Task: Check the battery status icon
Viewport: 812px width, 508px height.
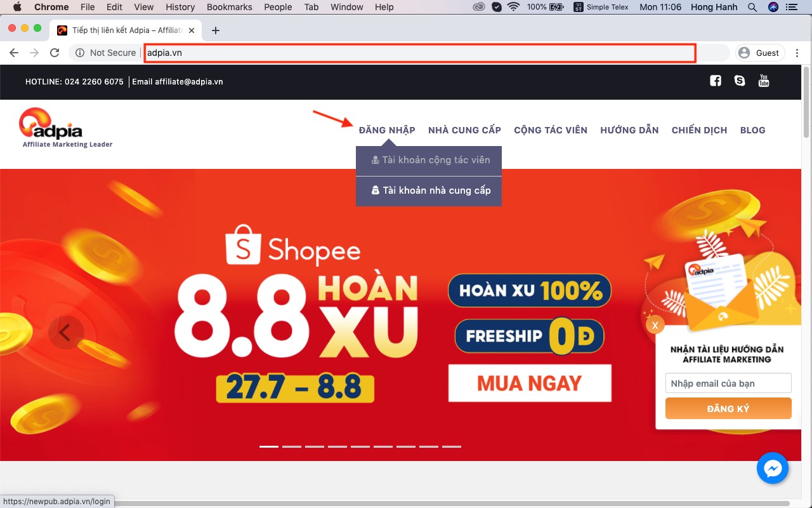Action: pos(557,7)
